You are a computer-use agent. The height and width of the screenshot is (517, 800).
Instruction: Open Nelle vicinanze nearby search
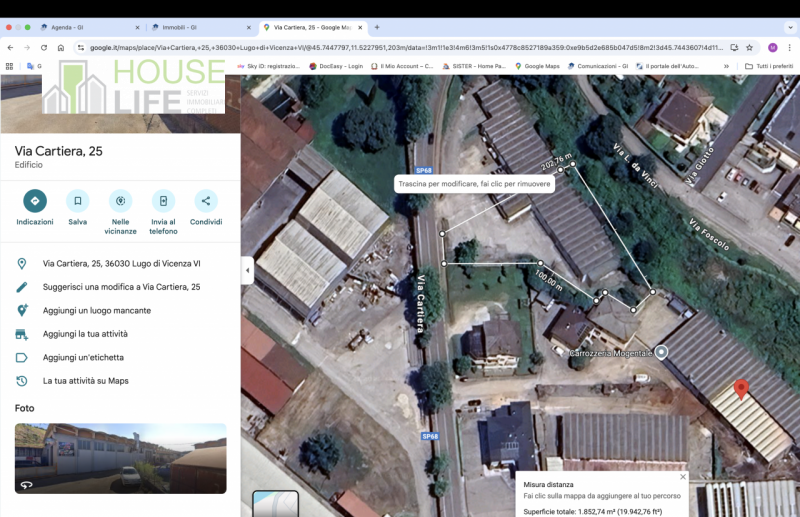[121, 200]
